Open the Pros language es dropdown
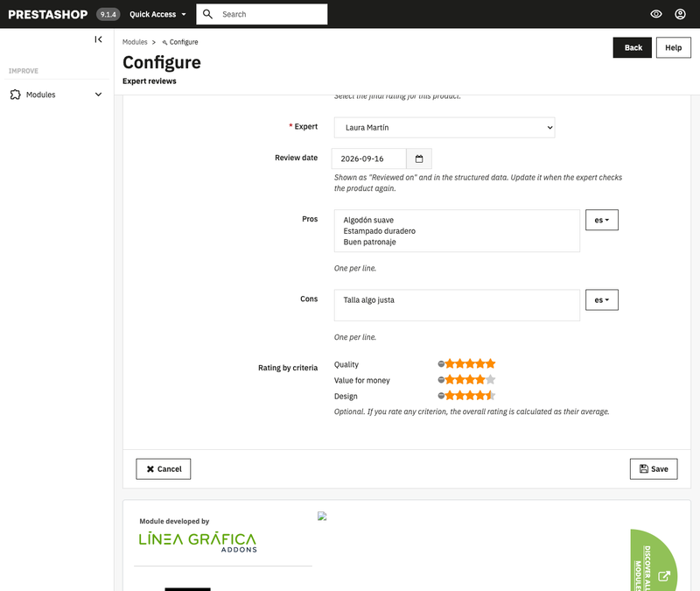This screenshot has width=700, height=591. [x=602, y=220]
